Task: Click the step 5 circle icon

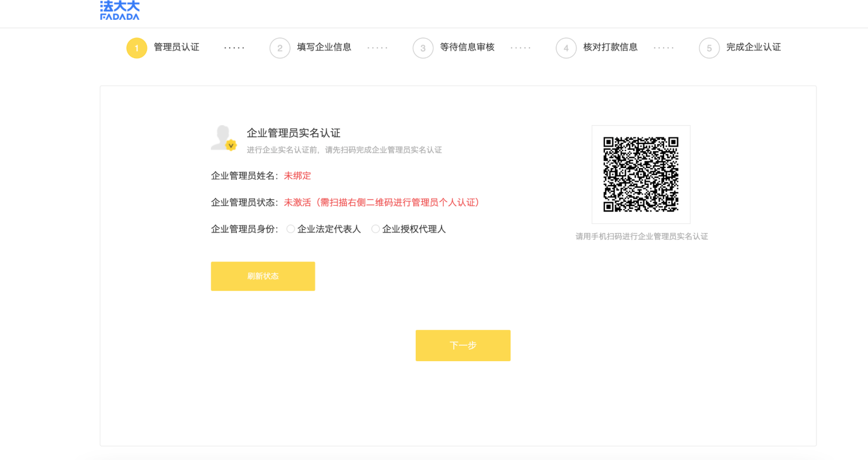Action: (x=709, y=48)
